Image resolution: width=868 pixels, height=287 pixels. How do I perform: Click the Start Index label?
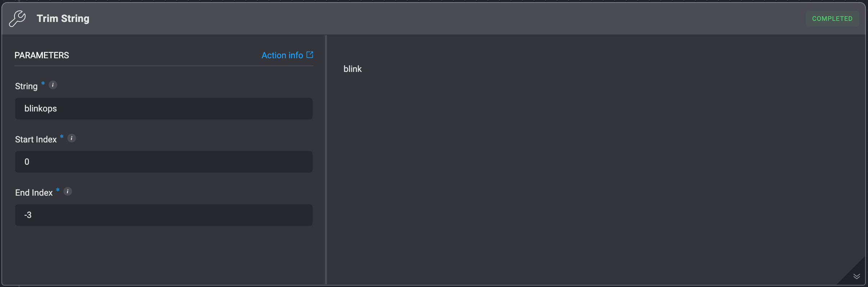point(36,140)
